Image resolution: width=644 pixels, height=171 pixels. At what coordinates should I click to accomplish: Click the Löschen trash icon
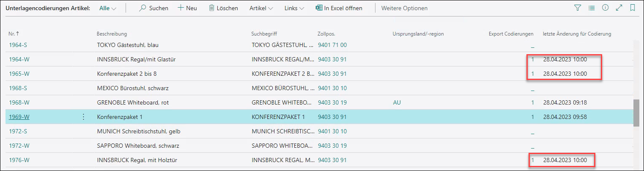[211, 8]
